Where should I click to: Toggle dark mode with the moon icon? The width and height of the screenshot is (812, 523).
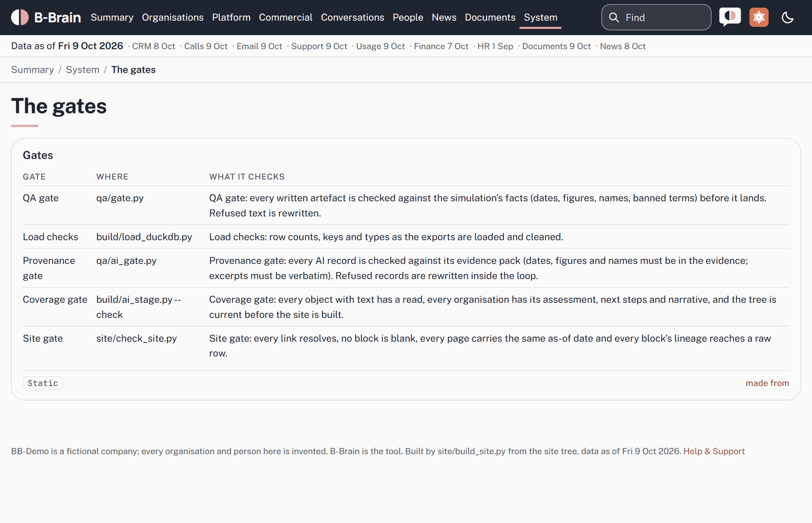(788, 17)
